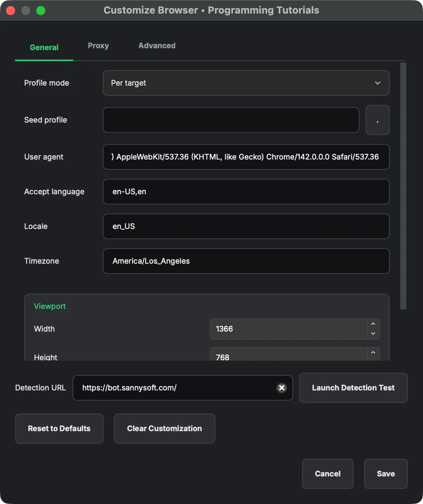This screenshot has height=504, width=423.
Task: Select the General tab
Action: point(44,48)
